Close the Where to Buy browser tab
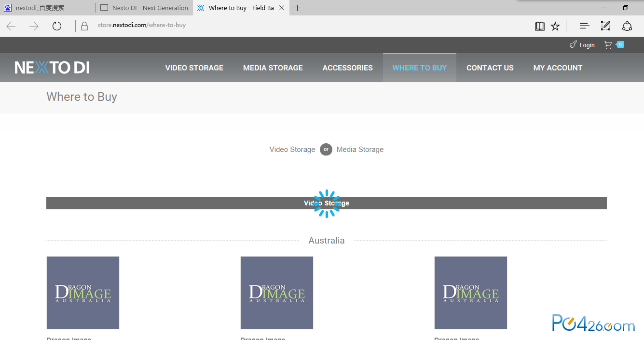 pos(282,8)
